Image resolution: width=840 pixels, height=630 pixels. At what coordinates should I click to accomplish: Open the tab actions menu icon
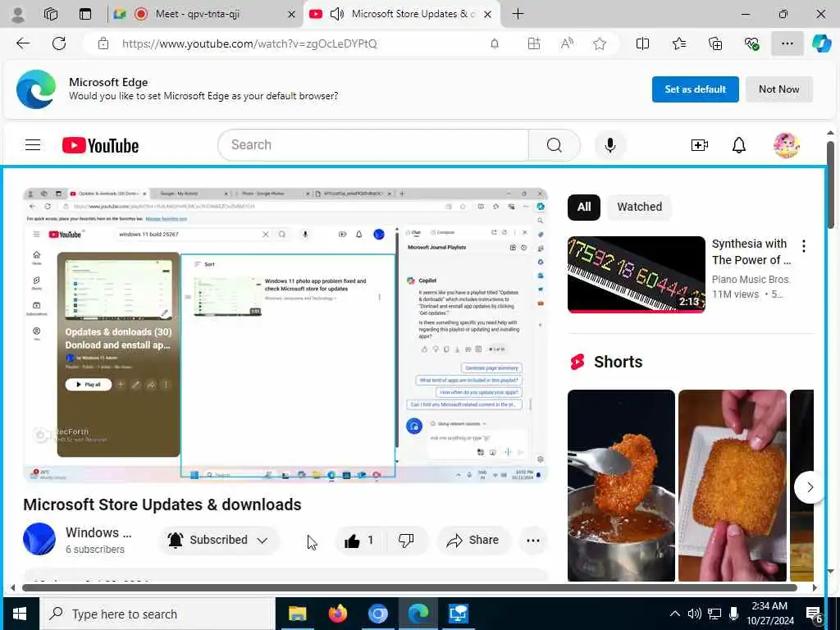[x=85, y=15]
